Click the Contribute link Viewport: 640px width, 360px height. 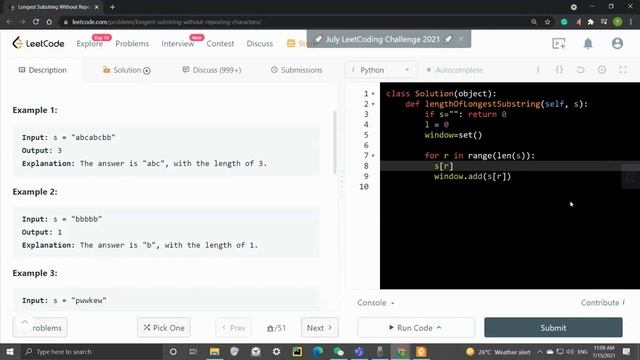pyautogui.click(x=603, y=302)
